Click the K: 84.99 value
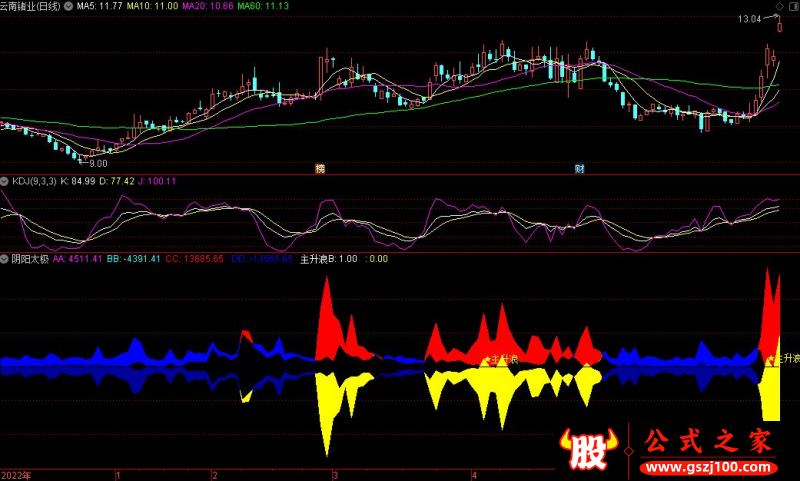This screenshot has height=481, width=800. 78,181
